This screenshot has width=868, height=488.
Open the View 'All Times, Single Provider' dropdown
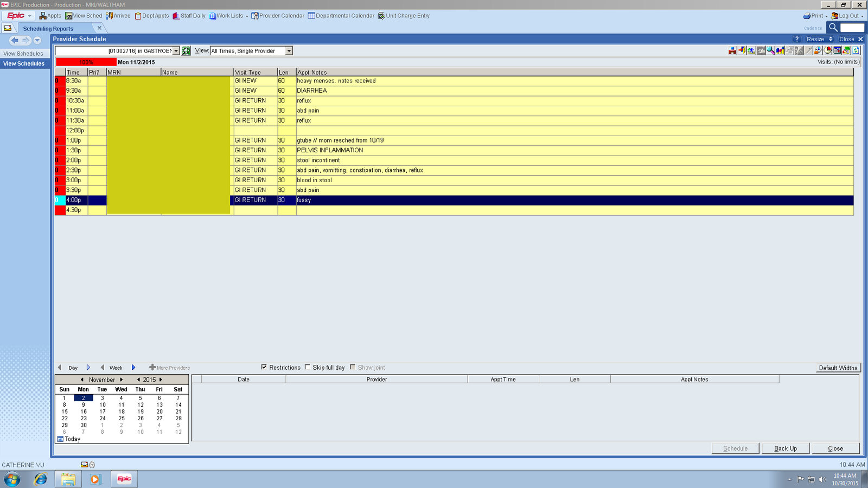(x=289, y=51)
